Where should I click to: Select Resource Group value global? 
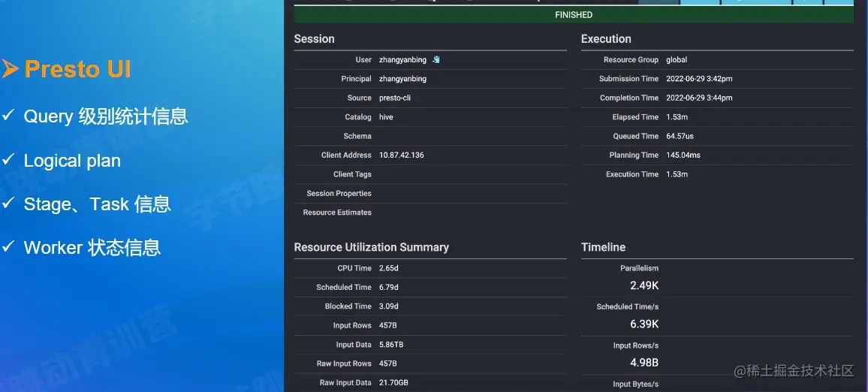pyautogui.click(x=677, y=60)
